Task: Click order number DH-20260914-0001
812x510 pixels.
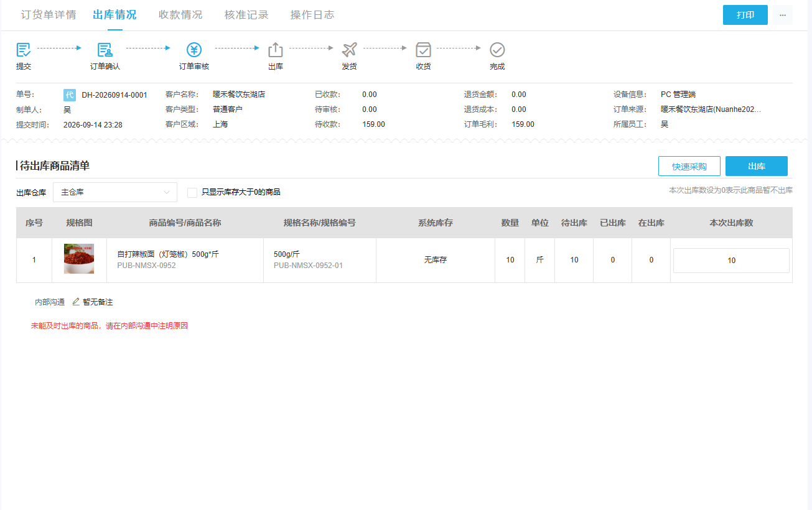Action: click(114, 95)
